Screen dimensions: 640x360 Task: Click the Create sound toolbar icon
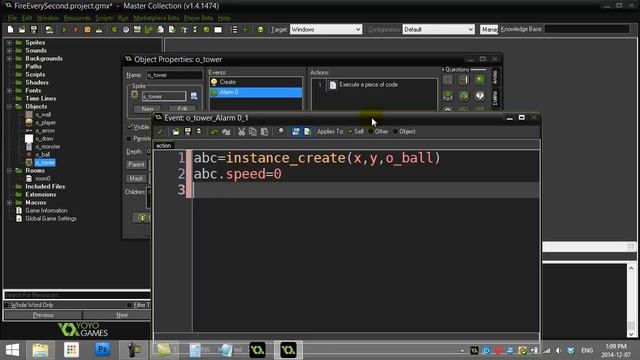126,29
